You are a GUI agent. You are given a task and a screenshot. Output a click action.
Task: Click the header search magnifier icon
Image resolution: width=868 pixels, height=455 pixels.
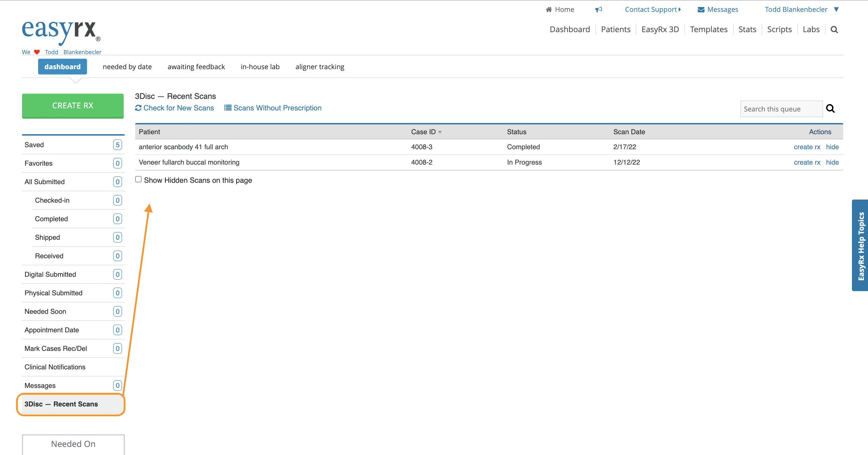click(x=834, y=29)
